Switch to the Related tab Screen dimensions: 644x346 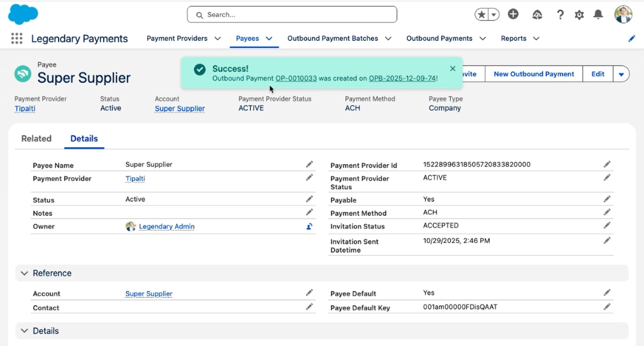tap(36, 139)
